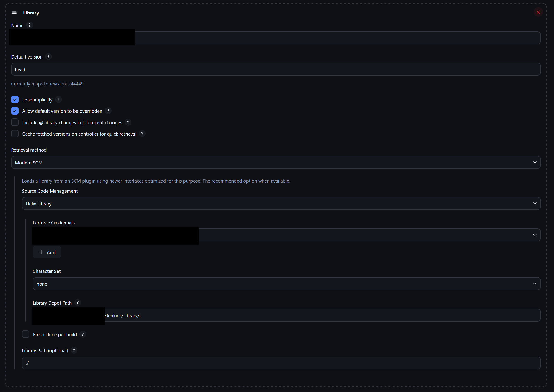Open help for Include @Library changes
Image resolution: width=554 pixels, height=392 pixels.
tap(128, 122)
